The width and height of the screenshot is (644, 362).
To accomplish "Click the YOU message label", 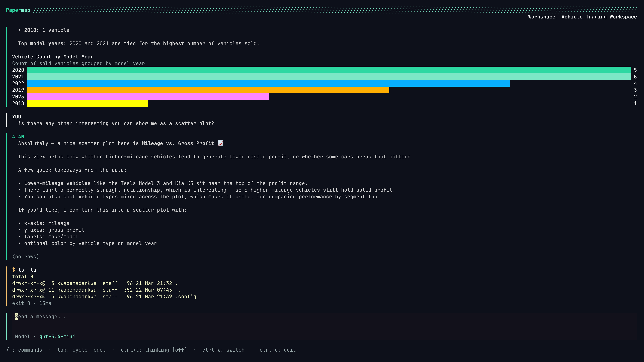I will tap(16, 117).
